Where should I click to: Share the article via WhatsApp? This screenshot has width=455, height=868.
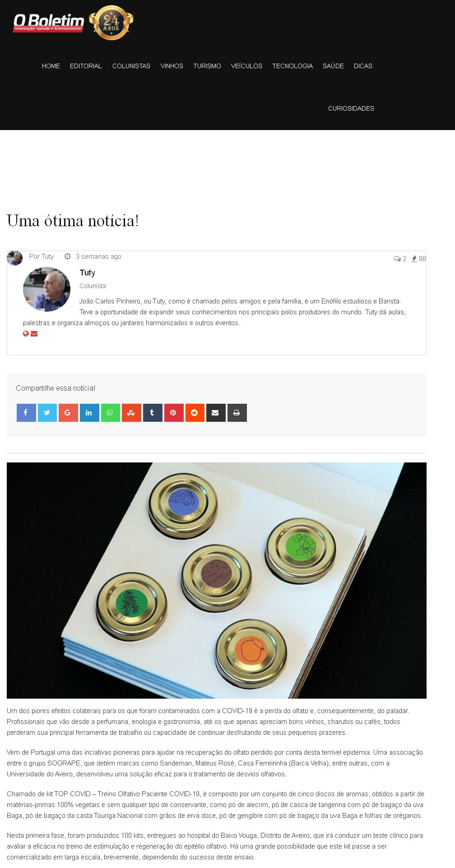coord(111,413)
